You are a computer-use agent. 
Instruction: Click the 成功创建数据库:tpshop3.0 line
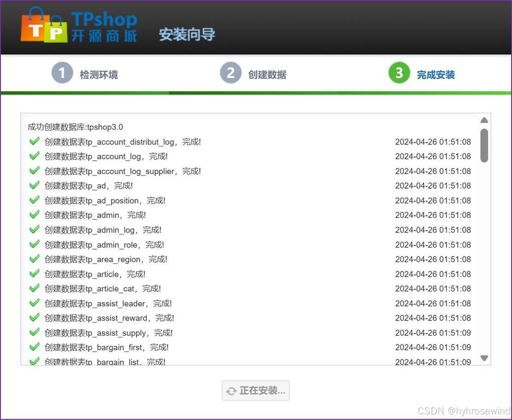[x=75, y=127]
